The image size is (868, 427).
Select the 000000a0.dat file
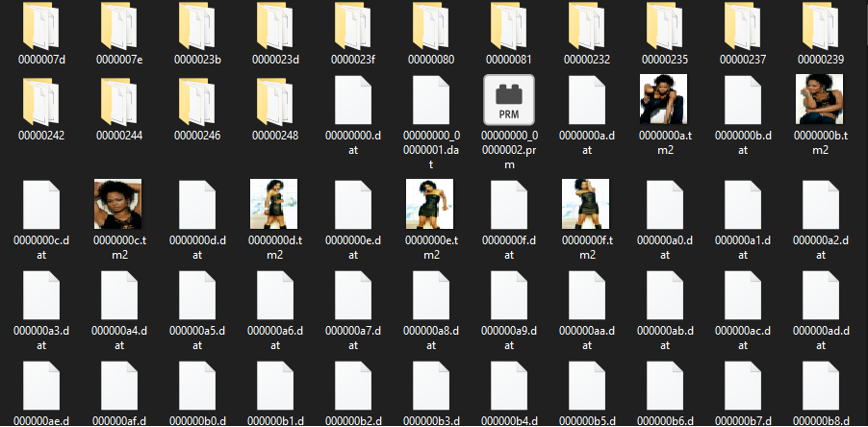click(664, 202)
